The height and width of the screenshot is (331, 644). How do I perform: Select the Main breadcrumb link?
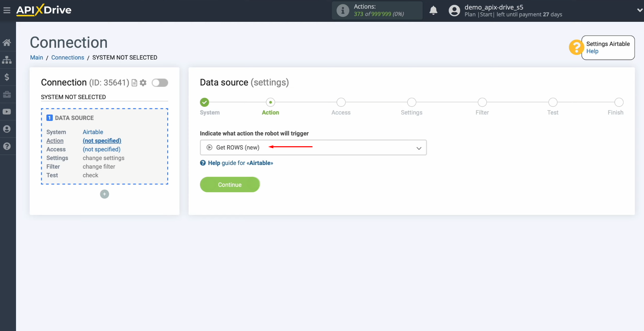click(36, 57)
